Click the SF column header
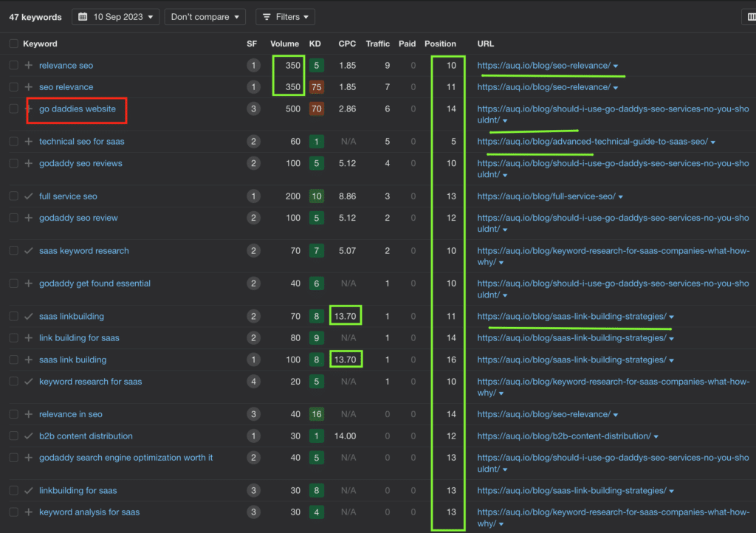756x533 pixels. tap(252, 44)
